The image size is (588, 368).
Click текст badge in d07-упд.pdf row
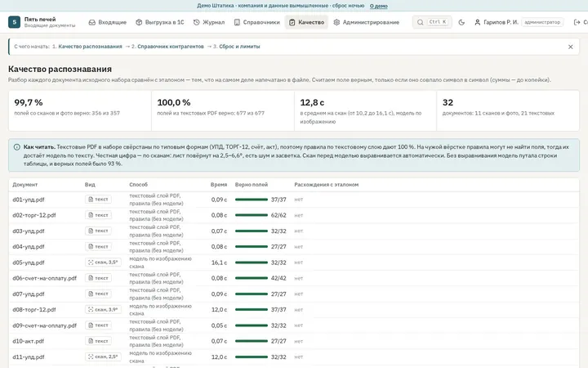tap(98, 294)
